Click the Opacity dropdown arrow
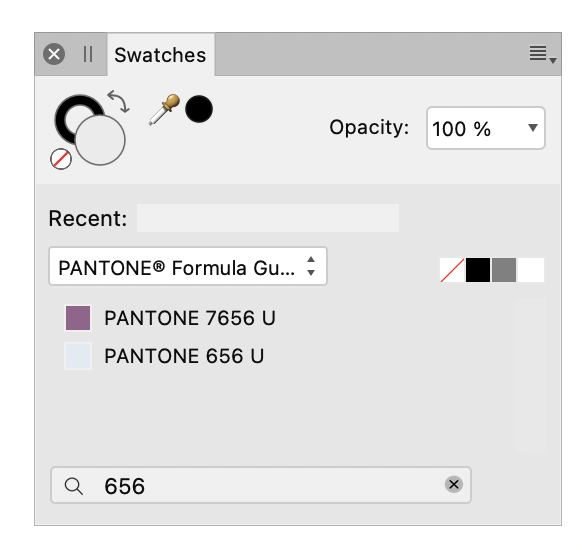 [533, 128]
